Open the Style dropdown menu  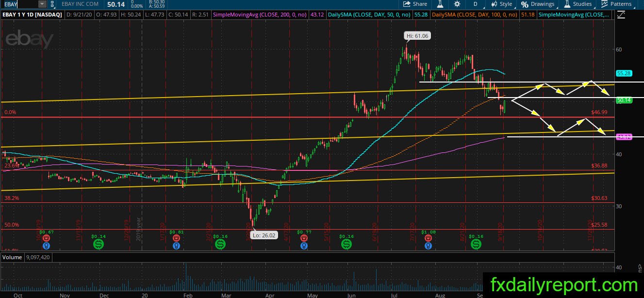click(502, 4)
